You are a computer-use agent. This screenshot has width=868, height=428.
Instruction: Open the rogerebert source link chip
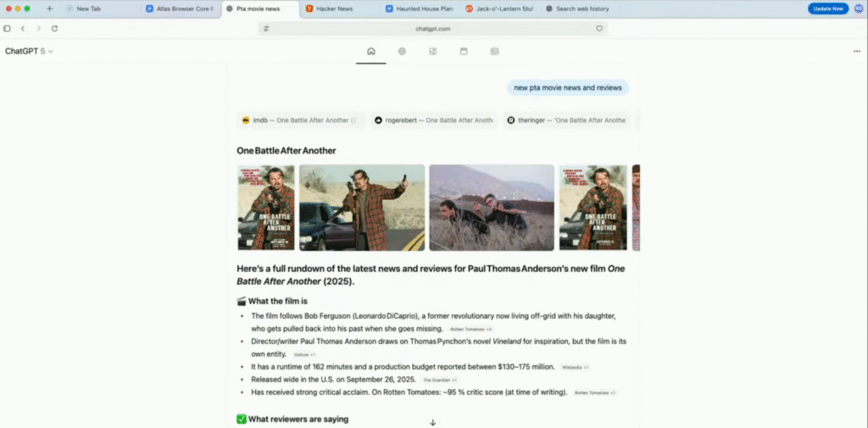(x=433, y=120)
